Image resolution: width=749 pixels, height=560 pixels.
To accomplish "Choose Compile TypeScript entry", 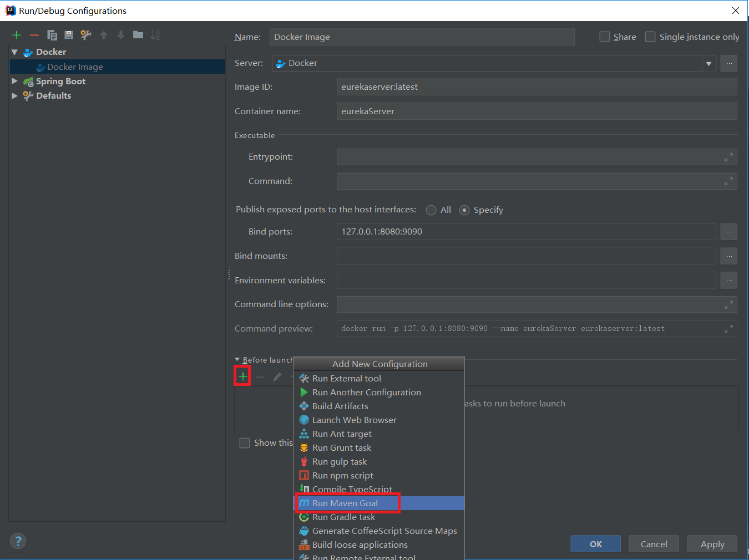I will 379,489.
